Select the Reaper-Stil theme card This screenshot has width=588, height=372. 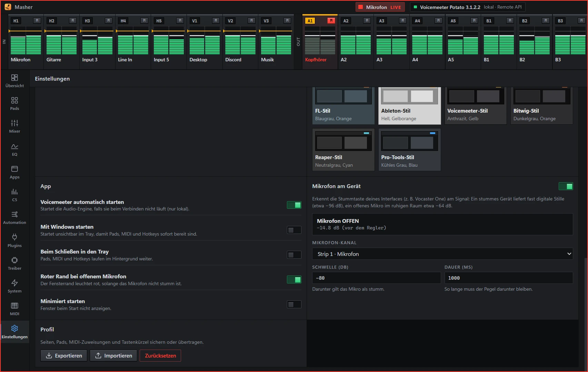tap(343, 150)
